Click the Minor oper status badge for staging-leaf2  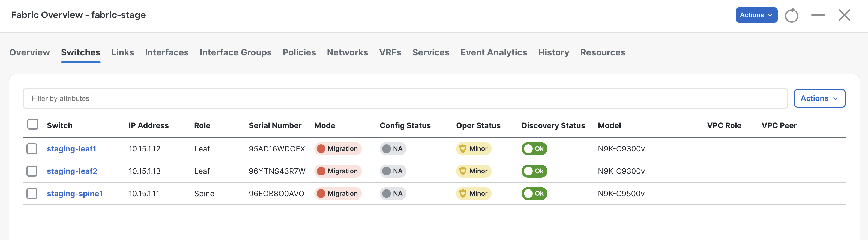pos(474,171)
